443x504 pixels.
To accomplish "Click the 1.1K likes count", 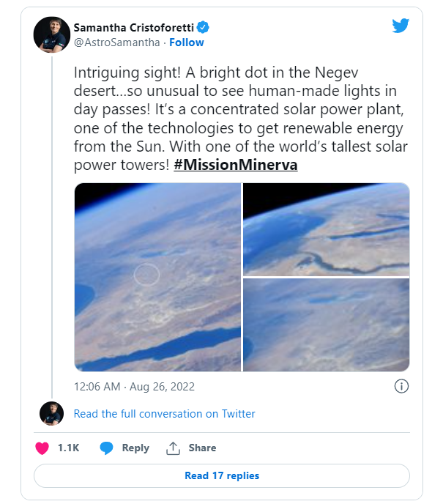I will pos(68,448).
